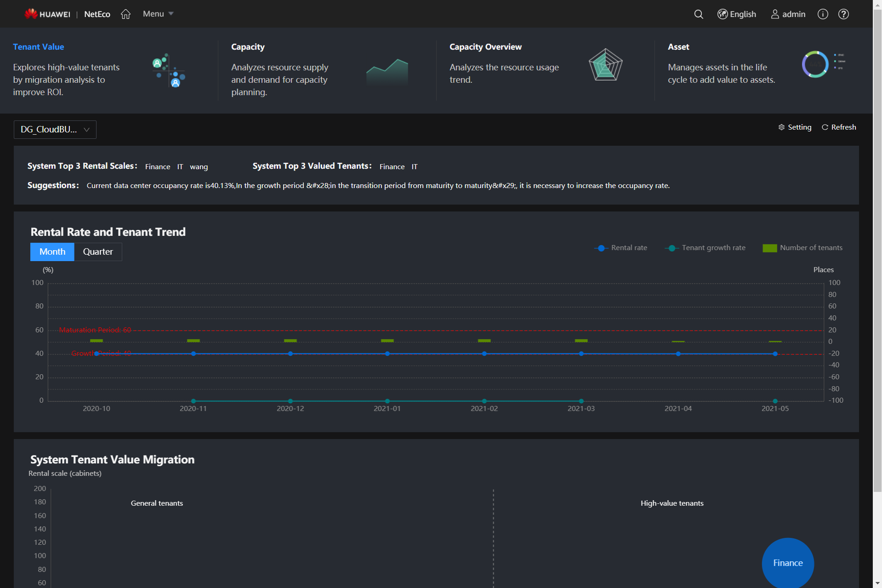Image resolution: width=882 pixels, height=588 pixels.
Task: Click the home icon in header
Action: coord(125,14)
